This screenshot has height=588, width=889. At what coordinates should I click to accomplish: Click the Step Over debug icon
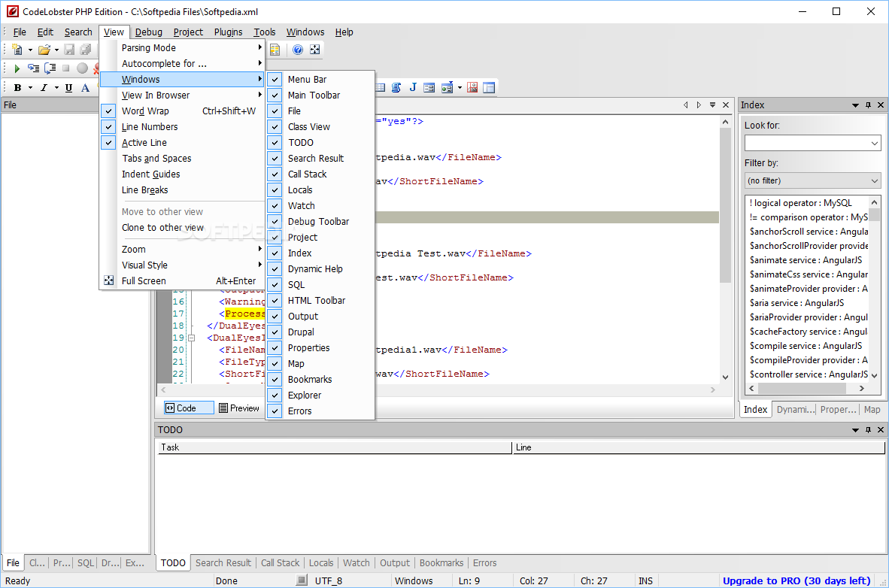point(50,68)
